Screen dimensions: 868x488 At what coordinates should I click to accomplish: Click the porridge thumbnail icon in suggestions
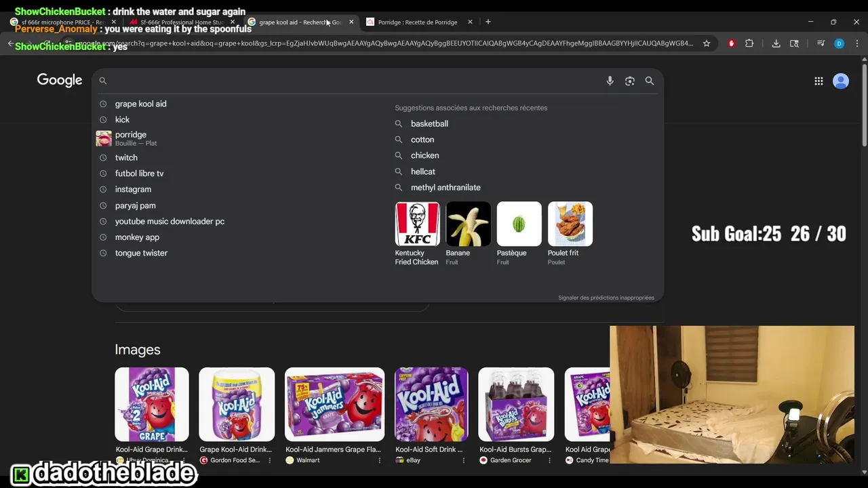click(x=104, y=138)
